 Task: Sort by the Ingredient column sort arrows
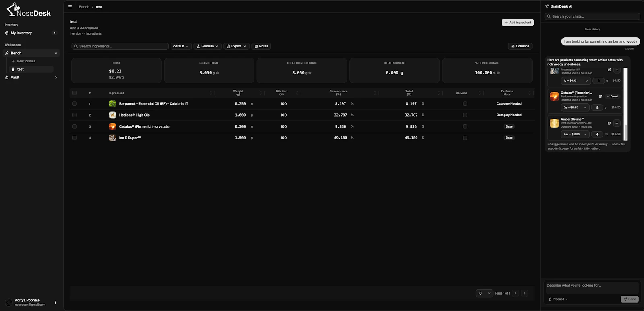[211, 93]
